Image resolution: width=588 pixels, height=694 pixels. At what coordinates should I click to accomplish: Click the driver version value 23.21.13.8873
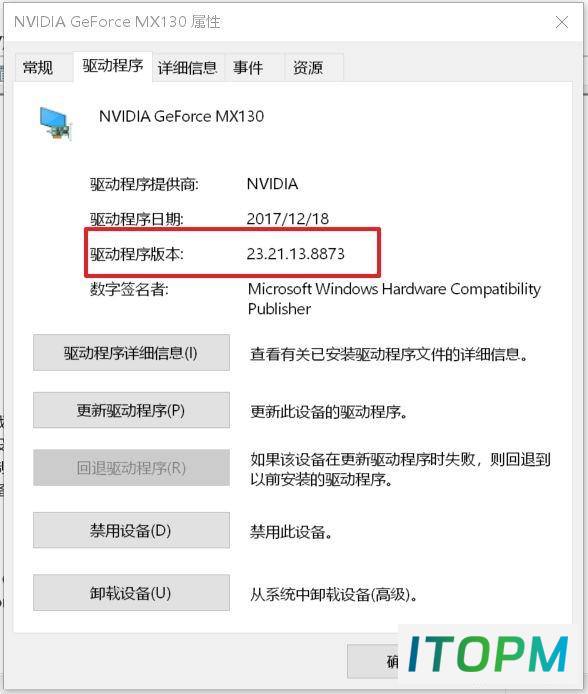(x=296, y=254)
